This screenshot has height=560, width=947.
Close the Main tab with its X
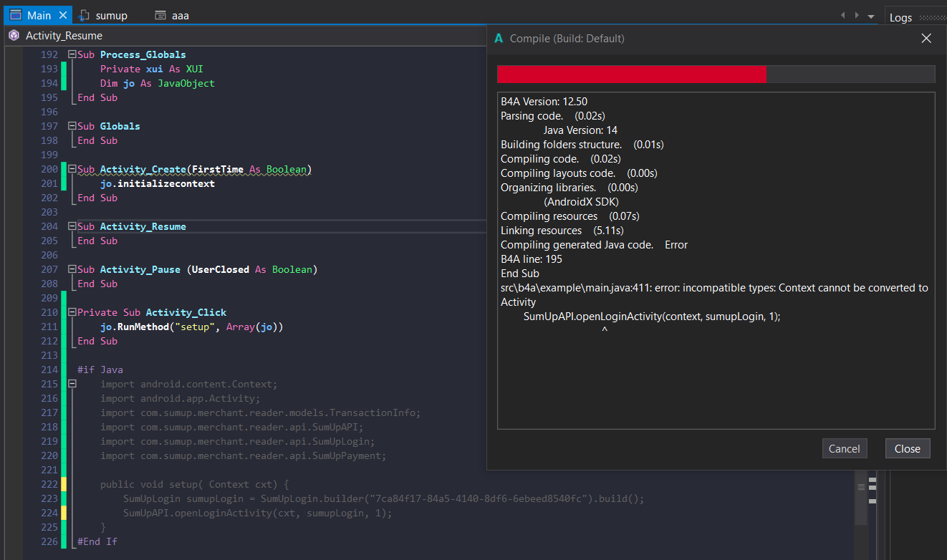pyautogui.click(x=63, y=15)
